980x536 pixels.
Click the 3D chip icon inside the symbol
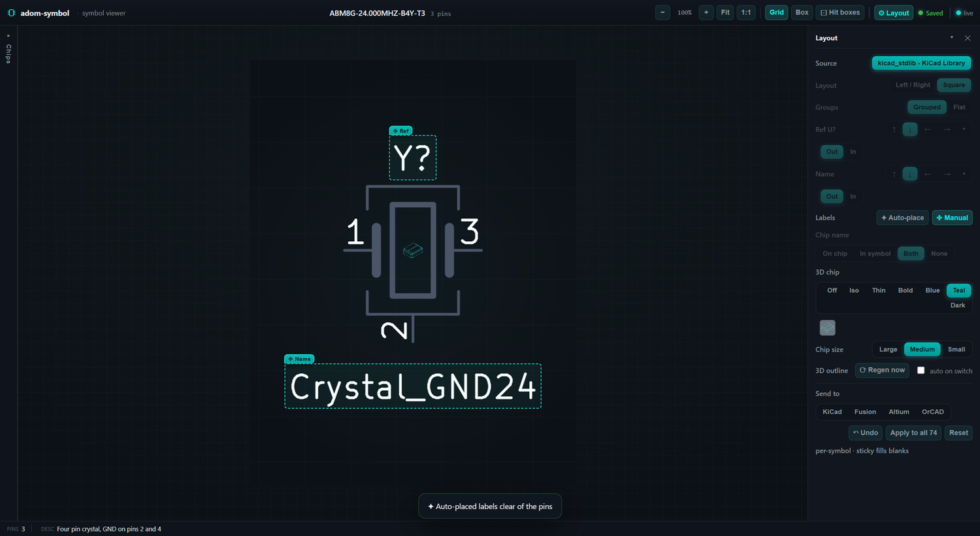413,250
